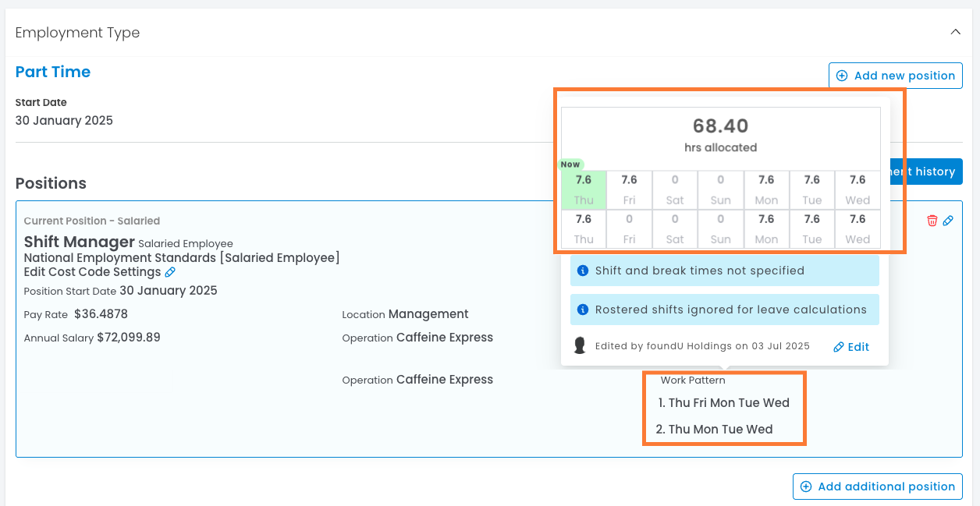Click the plus icon in Add additional position
Screen dimensions: 980x506
806,487
